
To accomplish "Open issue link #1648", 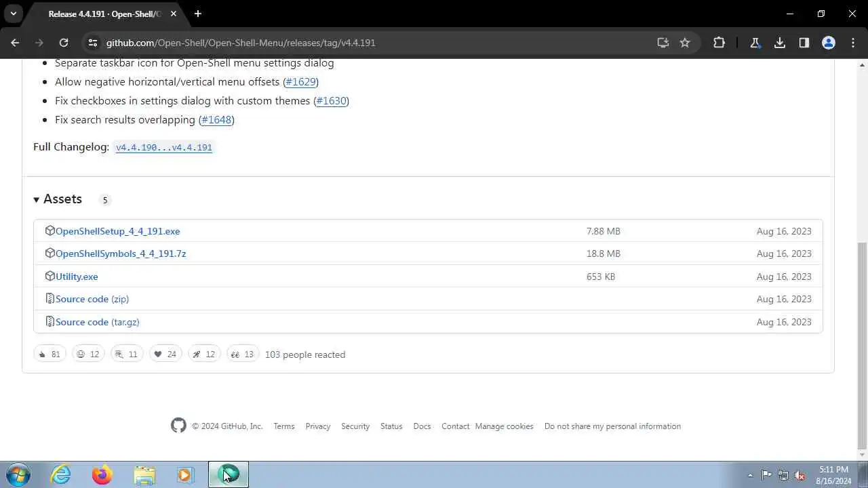I will (x=216, y=119).
